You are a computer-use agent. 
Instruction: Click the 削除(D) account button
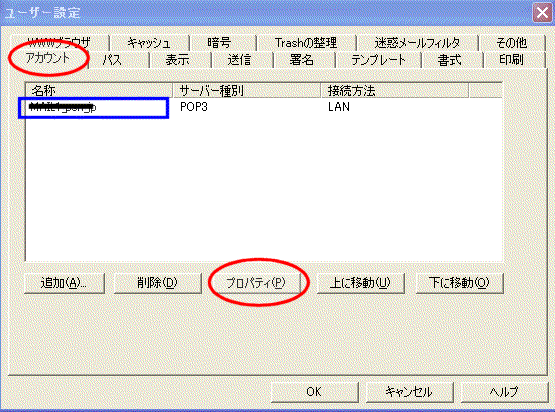point(158,283)
